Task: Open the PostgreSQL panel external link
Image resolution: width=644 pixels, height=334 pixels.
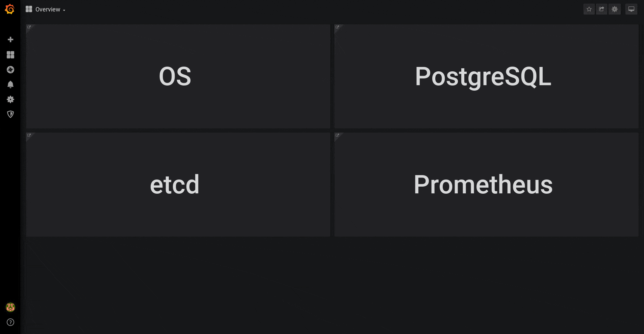Action: click(x=337, y=27)
